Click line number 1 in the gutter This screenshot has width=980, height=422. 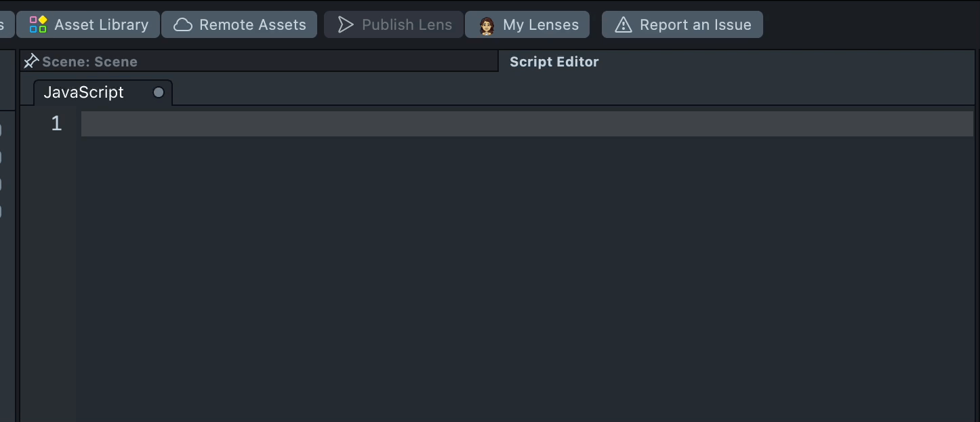tap(56, 123)
